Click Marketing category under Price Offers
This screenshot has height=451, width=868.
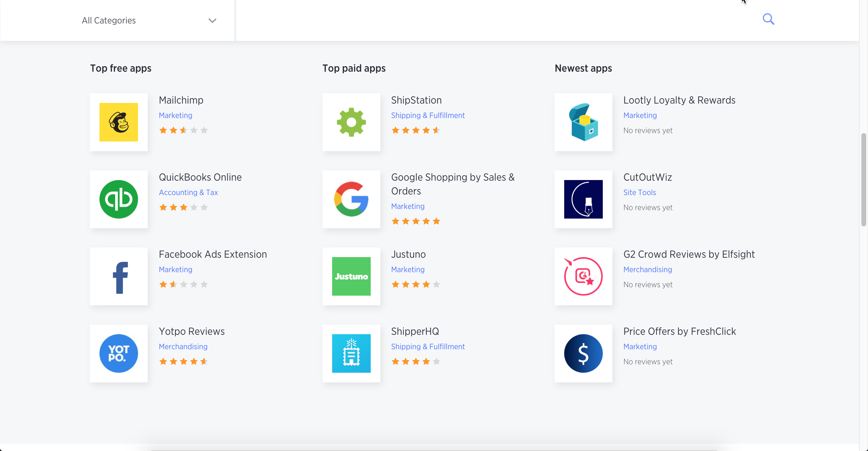[x=640, y=347]
